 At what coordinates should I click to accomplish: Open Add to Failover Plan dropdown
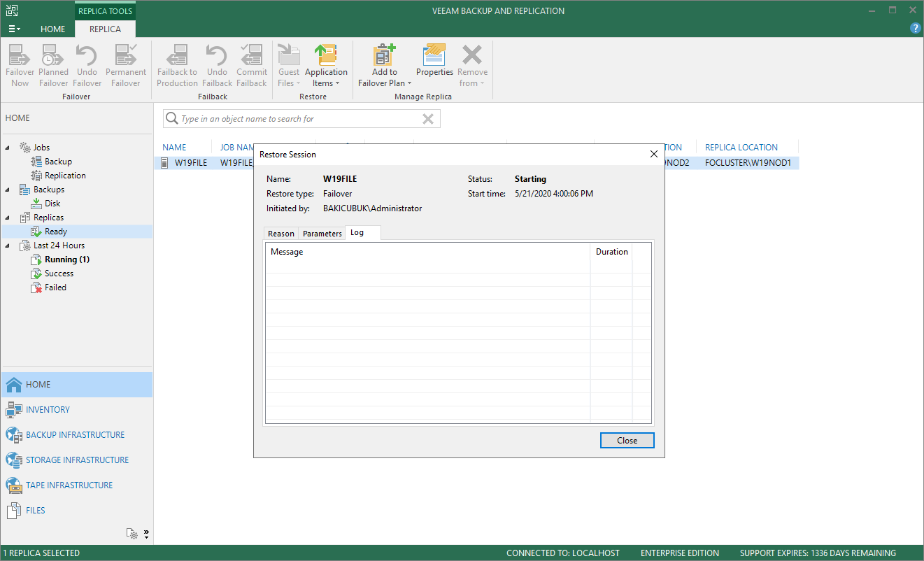tap(384, 66)
